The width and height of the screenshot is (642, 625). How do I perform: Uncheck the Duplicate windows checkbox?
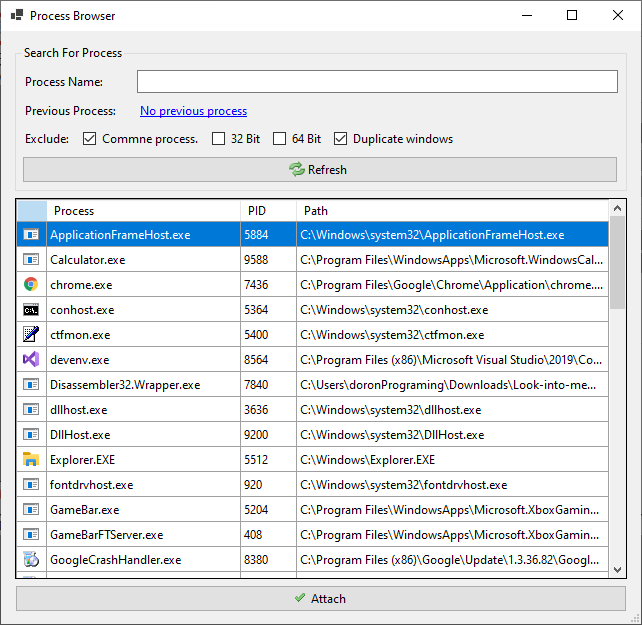pyautogui.click(x=340, y=139)
